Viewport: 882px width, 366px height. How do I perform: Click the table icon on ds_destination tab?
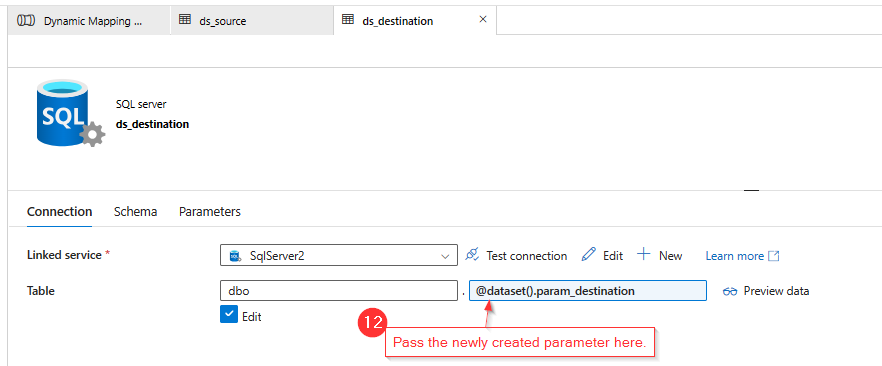tap(348, 20)
